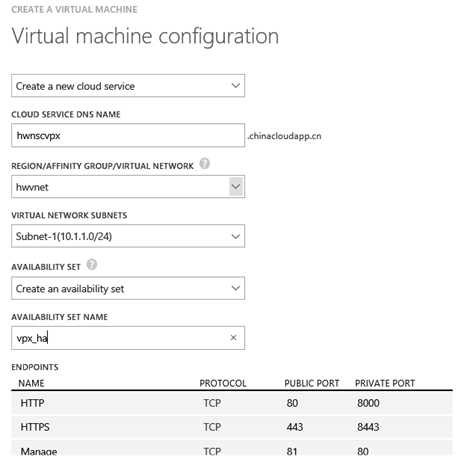Click the PROTOCOL column header
Viewport: 458px width, 474px height.
223,383
